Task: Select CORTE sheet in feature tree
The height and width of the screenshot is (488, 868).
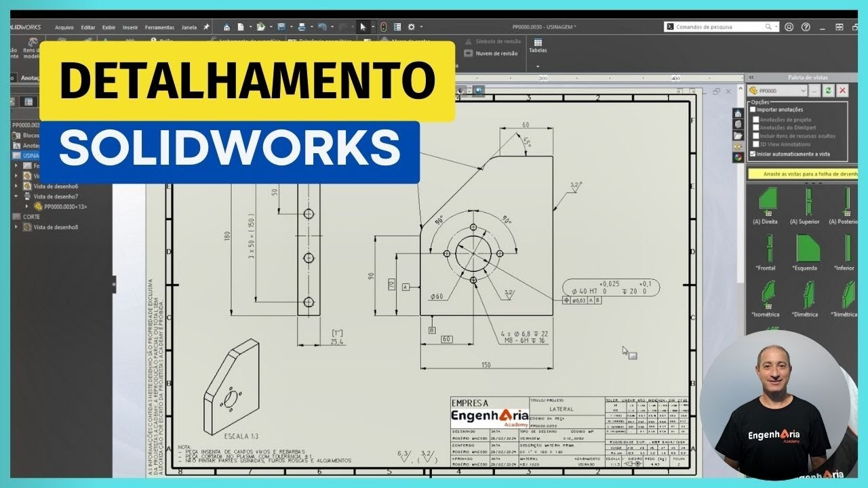Action: point(32,217)
